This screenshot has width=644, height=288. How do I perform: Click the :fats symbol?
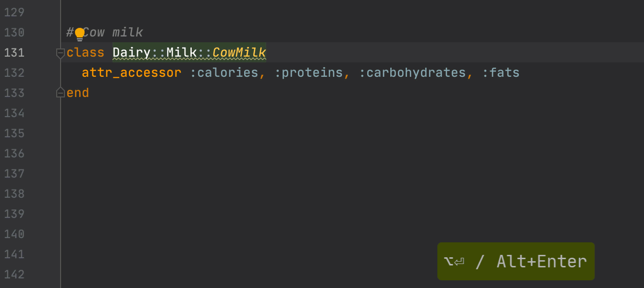point(501,73)
